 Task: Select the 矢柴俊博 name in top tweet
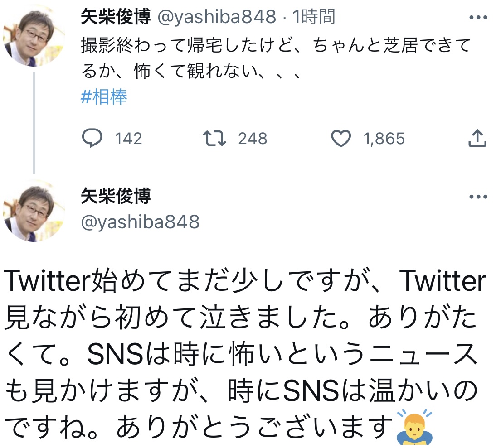pos(116,17)
